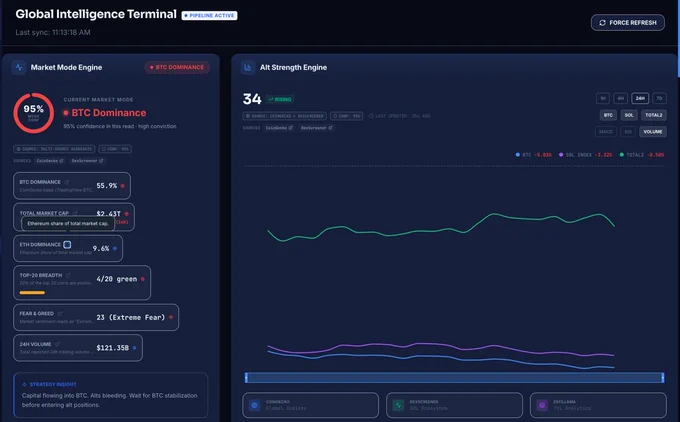Image resolution: width=680 pixels, height=422 pixels.
Task: Select the 1H timeframe button
Action: [x=603, y=98]
